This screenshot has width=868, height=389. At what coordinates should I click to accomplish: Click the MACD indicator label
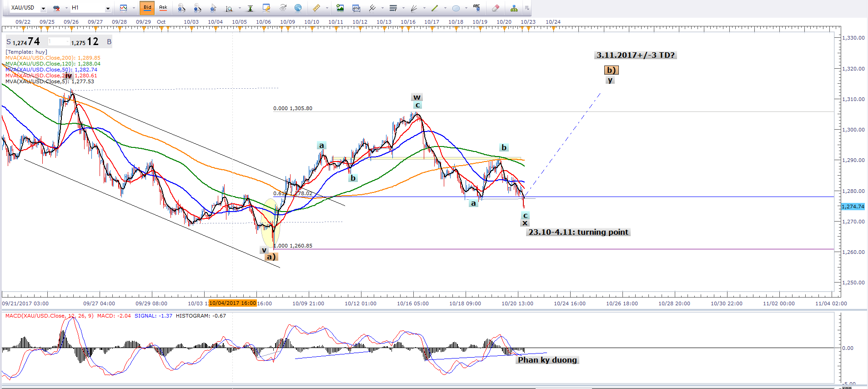click(50, 316)
